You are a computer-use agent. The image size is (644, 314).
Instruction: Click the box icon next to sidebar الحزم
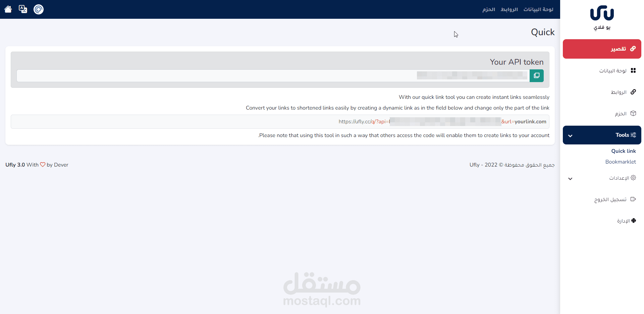tap(633, 113)
